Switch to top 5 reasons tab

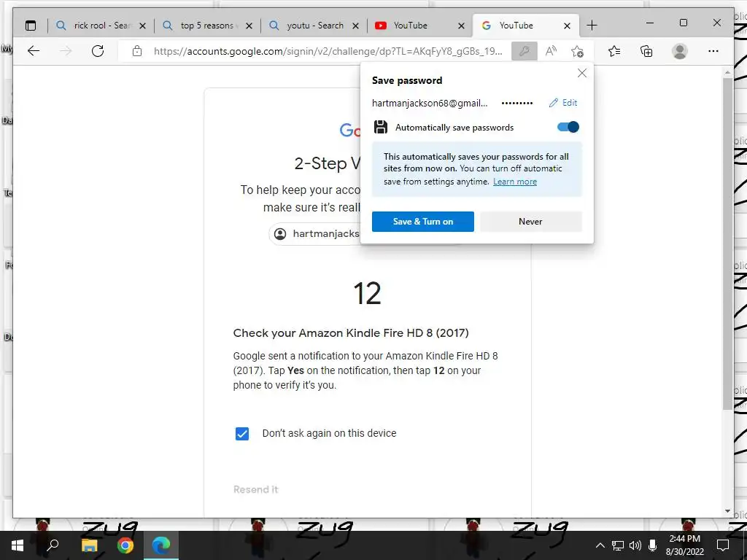coord(207,26)
